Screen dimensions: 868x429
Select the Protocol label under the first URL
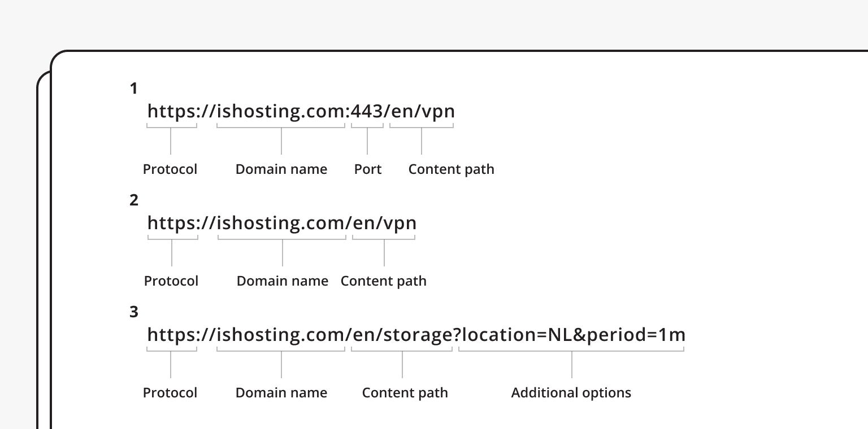coord(170,169)
